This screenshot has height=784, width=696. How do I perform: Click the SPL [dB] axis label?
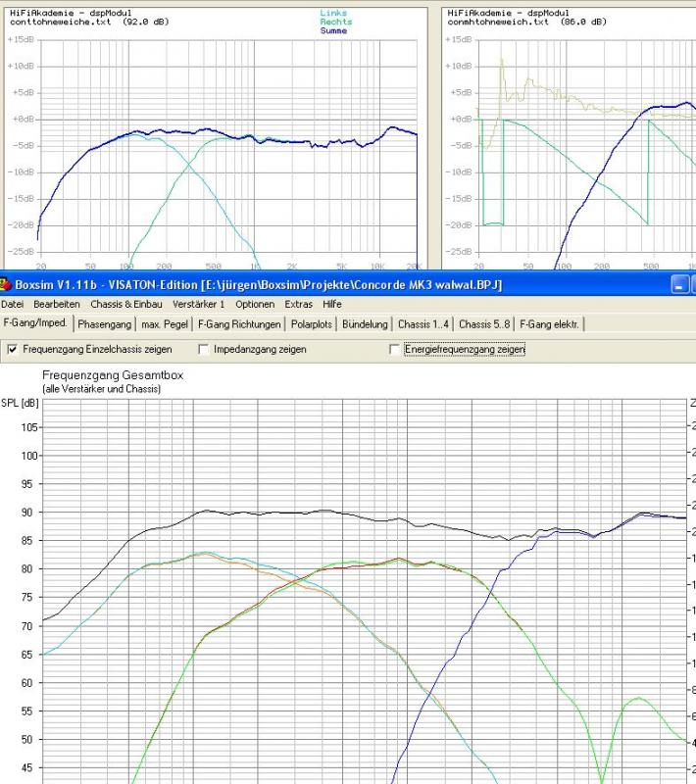coord(20,403)
